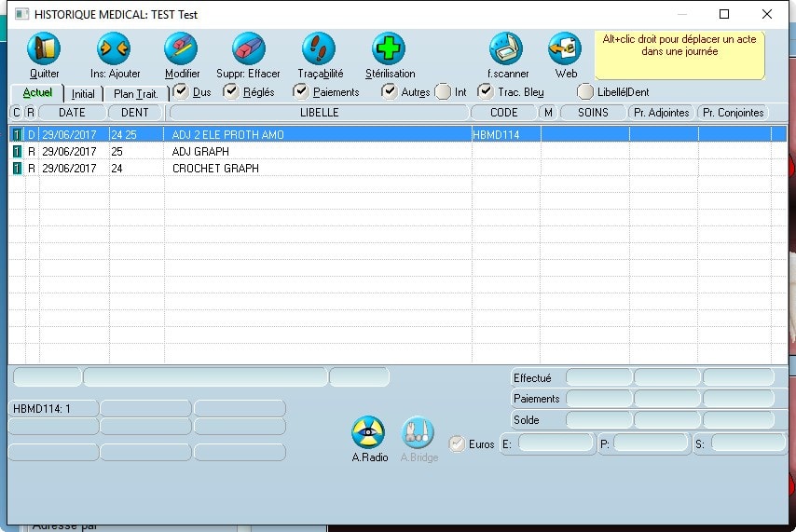The height and width of the screenshot is (532, 796).
Task: Switch to the Initial tab
Action: (x=83, y=94)
